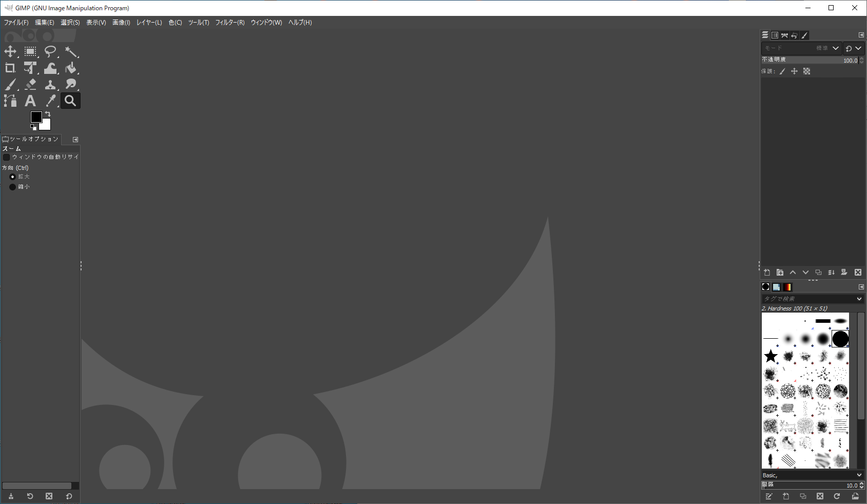
Task: Select the Clone stamp tool
Action: coord(50,84)
